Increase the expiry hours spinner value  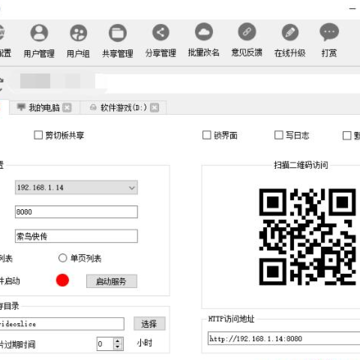(x=117, y=341)
